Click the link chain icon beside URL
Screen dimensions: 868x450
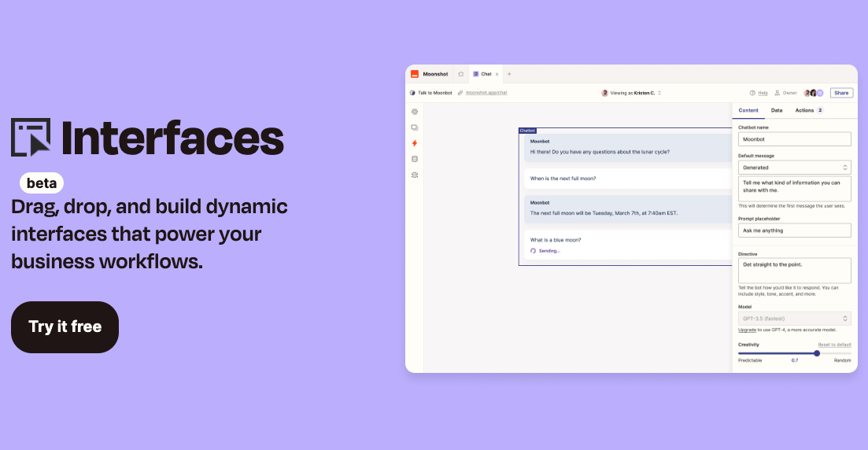click(x=460, y=93)
